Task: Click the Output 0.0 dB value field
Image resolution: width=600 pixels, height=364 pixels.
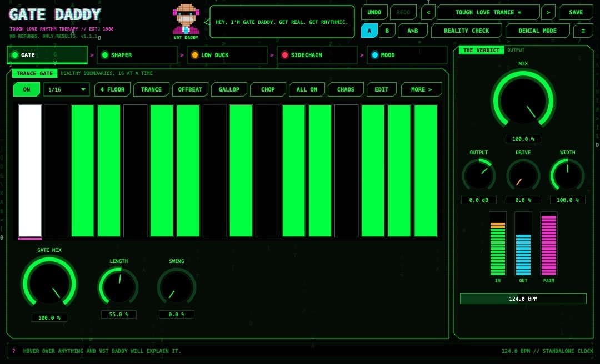Action: click(x=479, y=200)
